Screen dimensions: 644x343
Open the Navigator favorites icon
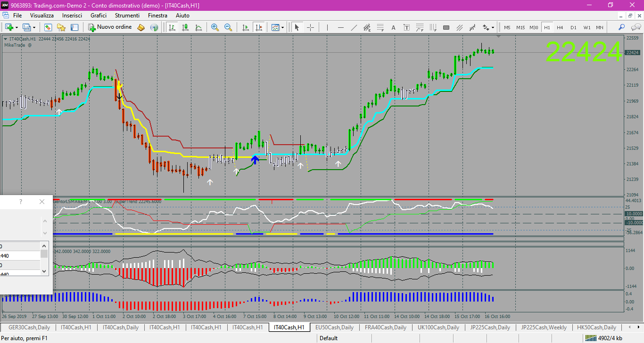coord(61,27)
